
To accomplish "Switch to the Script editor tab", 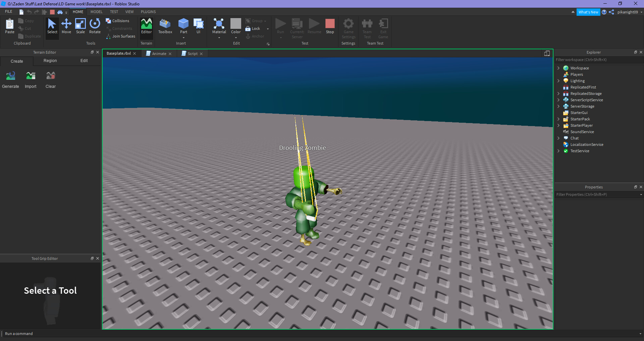I will [x=192, y=53].
